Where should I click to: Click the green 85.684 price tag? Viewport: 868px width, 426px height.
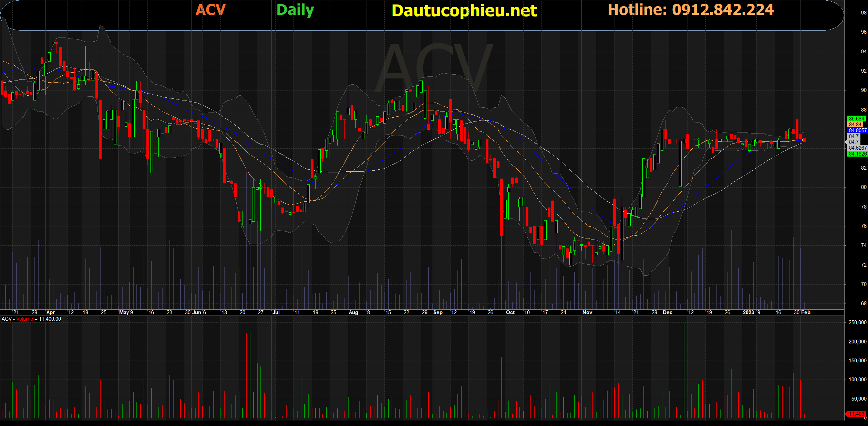(856, 119)
